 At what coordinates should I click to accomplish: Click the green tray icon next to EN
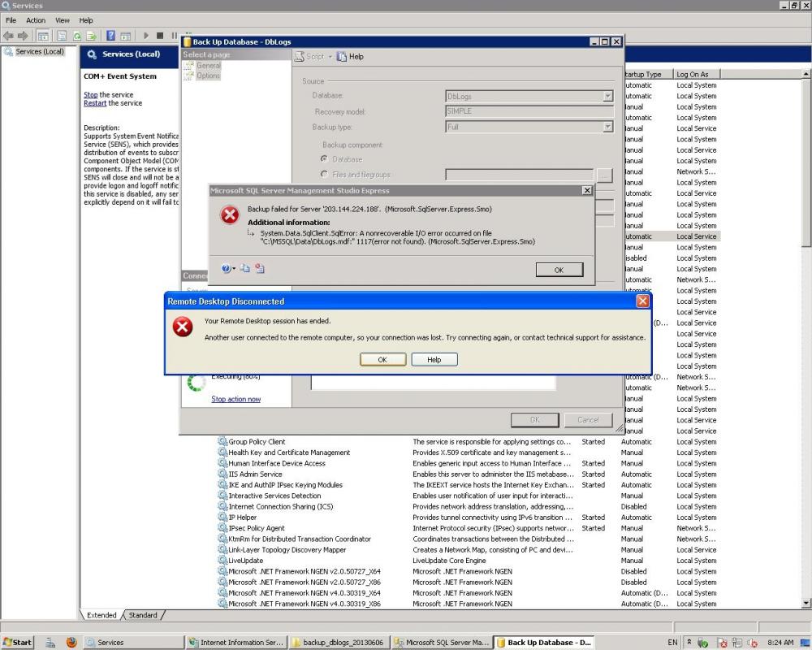pyautogui.click(x=702, y=643)
